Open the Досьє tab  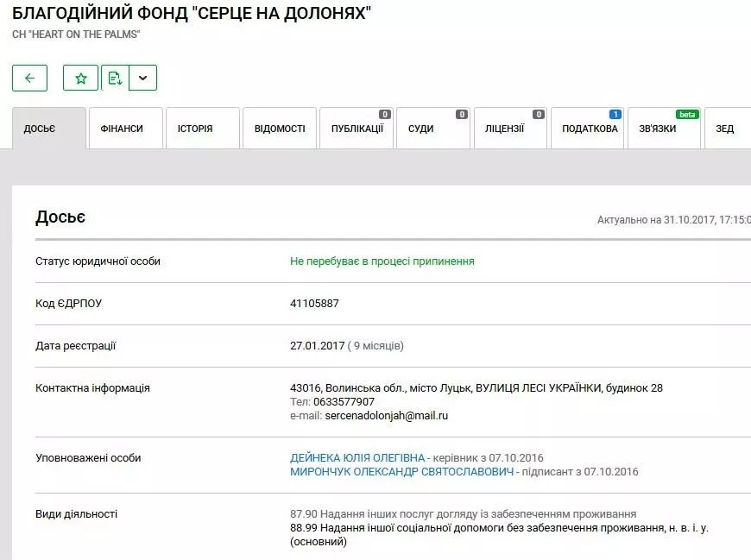40,129
